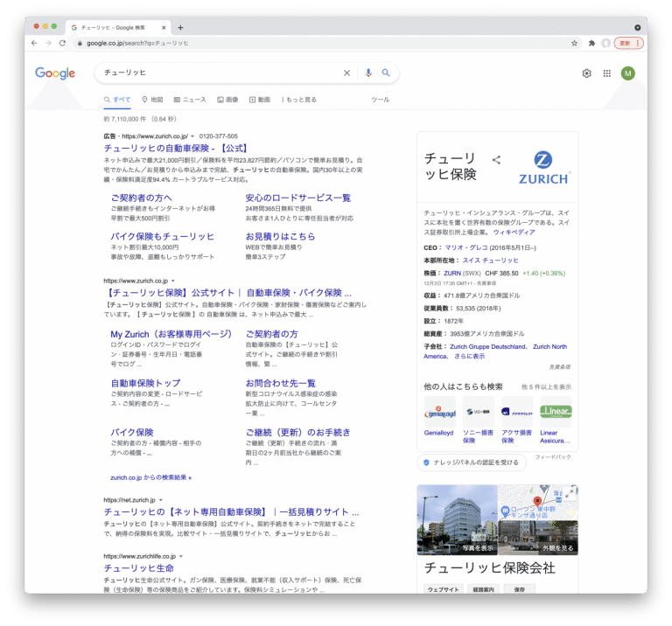Viewport: 672px width, 626px height.
Task: Open the Chrome profile avatar icon
Action: click(x=605, y=43)
